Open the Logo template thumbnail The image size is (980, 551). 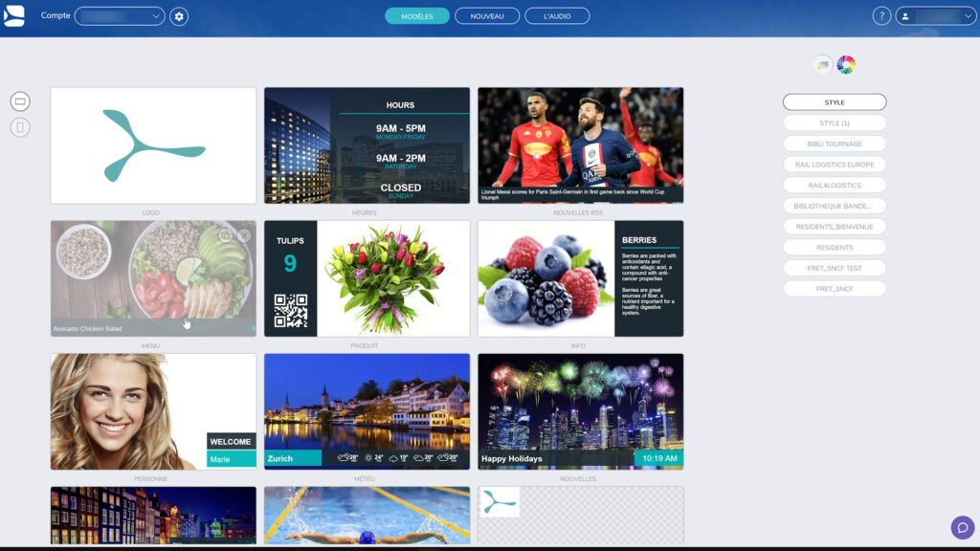(x=153, y=145)
